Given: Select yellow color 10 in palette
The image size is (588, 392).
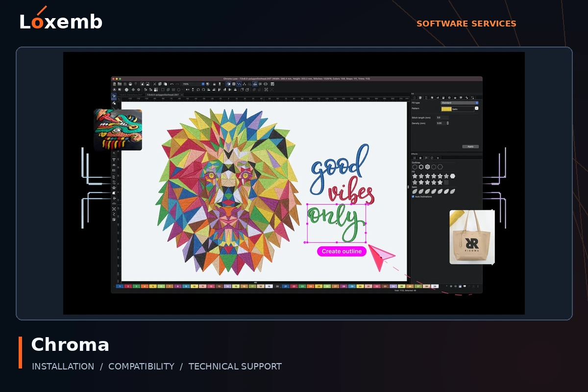Looking at the screenshot, I should (194, 286).
